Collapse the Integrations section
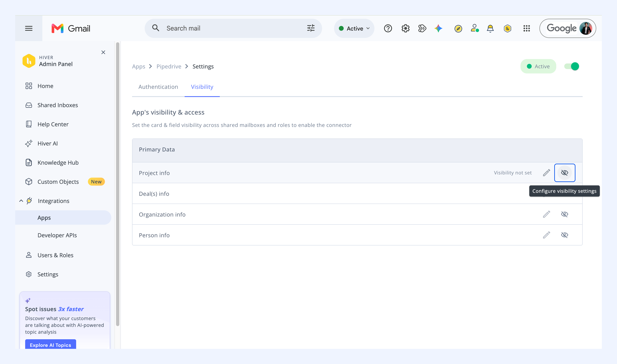Image resolution: width=617 pixels, height=364 pixels. pyautogui.click(x=21, y=201)
